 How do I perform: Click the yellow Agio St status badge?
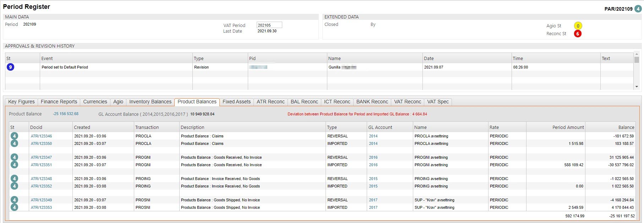coord(578,26)
